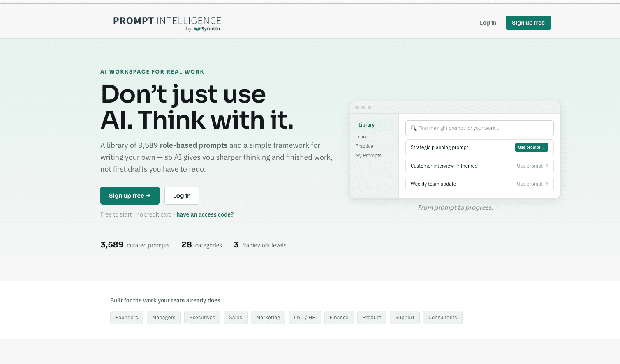Click Use prompt for Weekly team update
Viewport: 620px width, 364px height.
click(532, 184)
